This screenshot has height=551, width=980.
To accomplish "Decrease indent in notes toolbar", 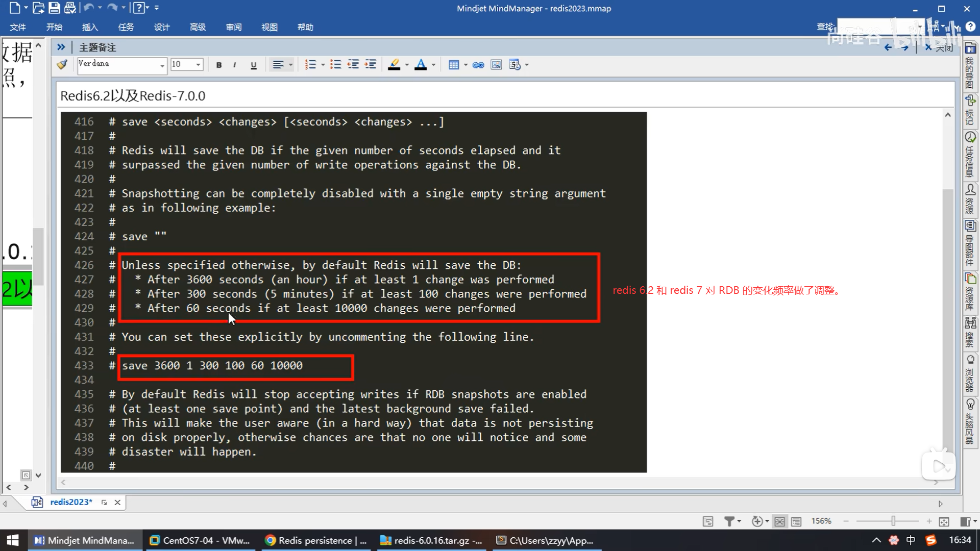I will [353, 64].
